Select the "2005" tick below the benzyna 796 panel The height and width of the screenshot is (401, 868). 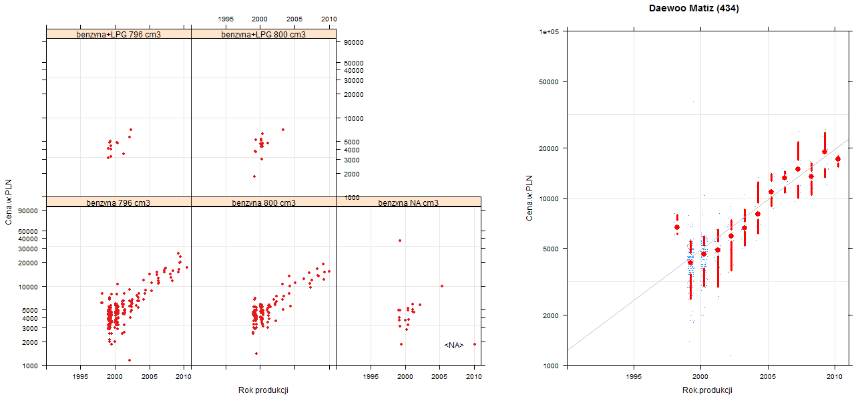point(150,377)
